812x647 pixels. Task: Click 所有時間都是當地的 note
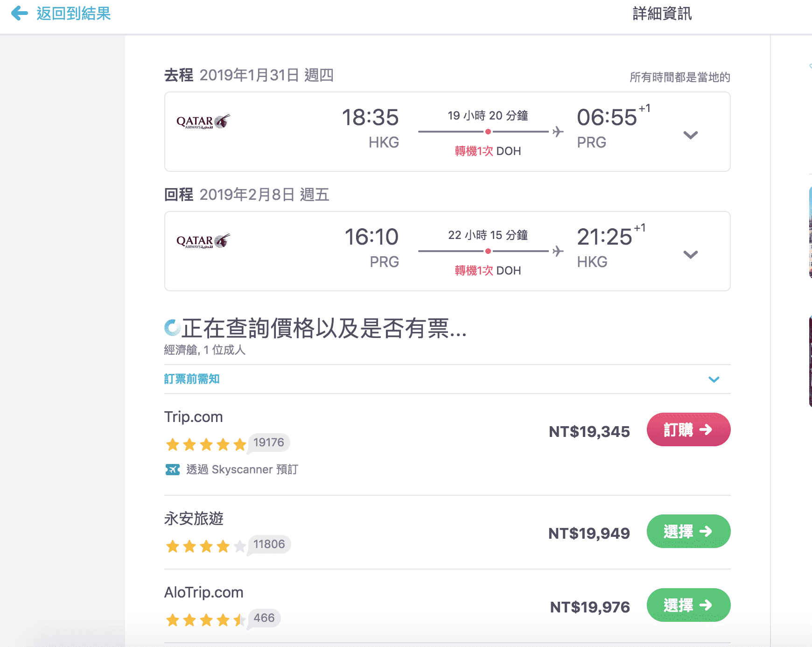pyautogui.click(x=680, y=77)
